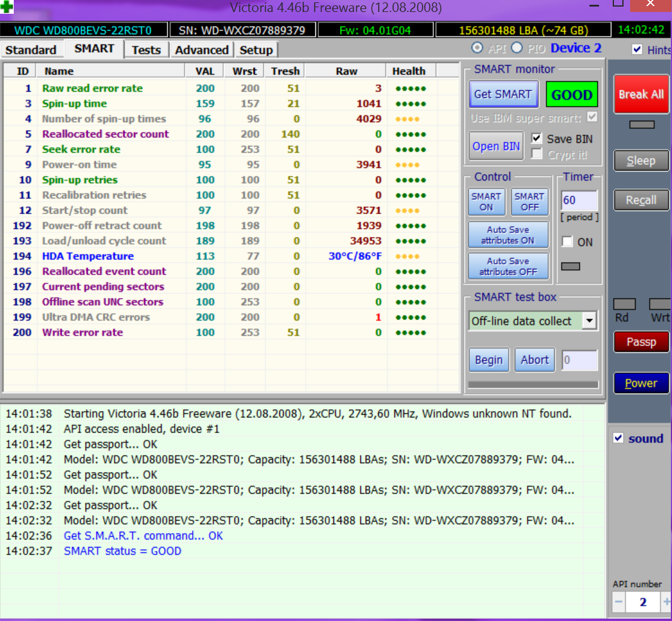
Task: Click the test value field showing 0
Action: pos(579,360)
